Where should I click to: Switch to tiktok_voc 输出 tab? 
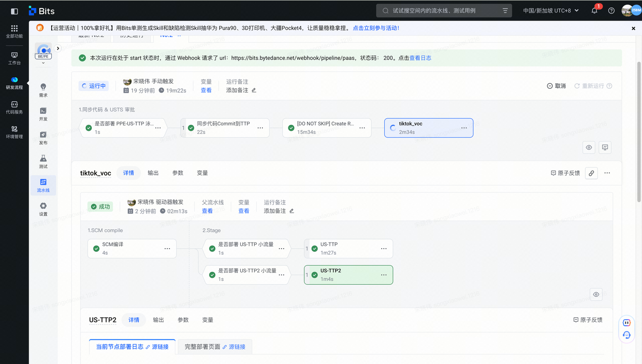pos(153,173)
